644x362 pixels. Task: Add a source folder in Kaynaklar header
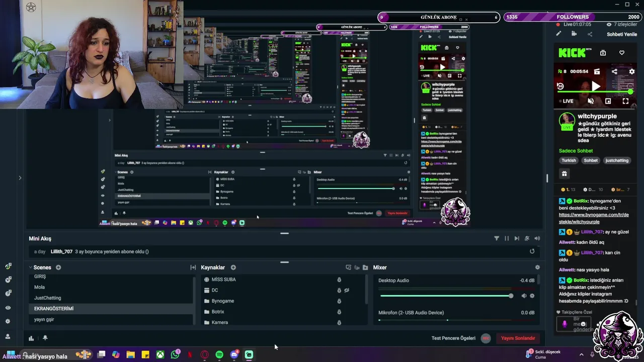pyautogui.click(x=365, y=267)
